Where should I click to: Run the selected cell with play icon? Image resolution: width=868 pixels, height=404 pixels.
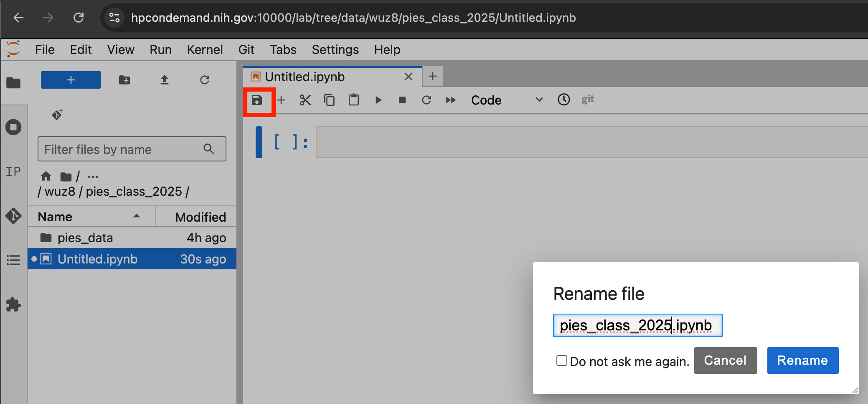[378, 100]
